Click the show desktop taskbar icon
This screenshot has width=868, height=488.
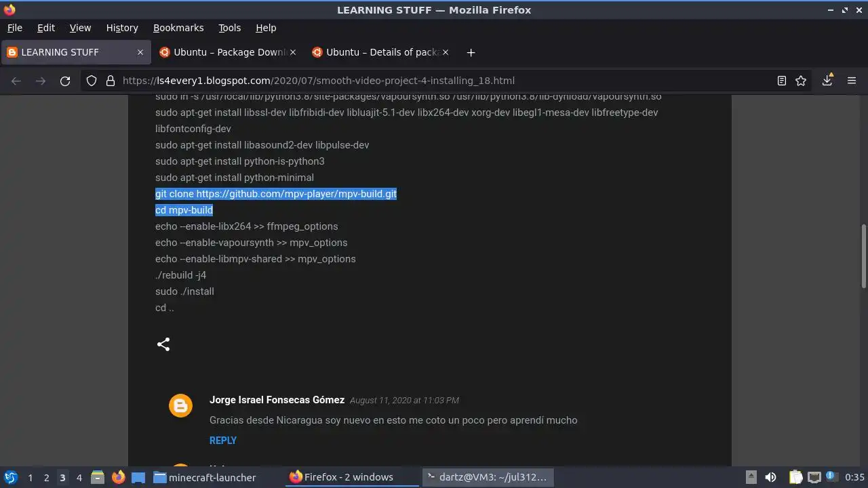pos(138,477)
